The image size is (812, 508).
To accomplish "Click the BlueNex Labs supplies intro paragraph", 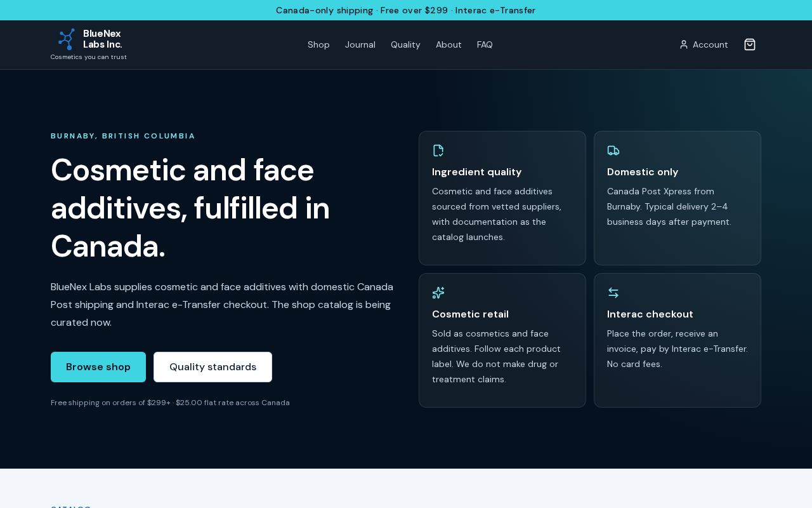I will click(x=222, y=304).
